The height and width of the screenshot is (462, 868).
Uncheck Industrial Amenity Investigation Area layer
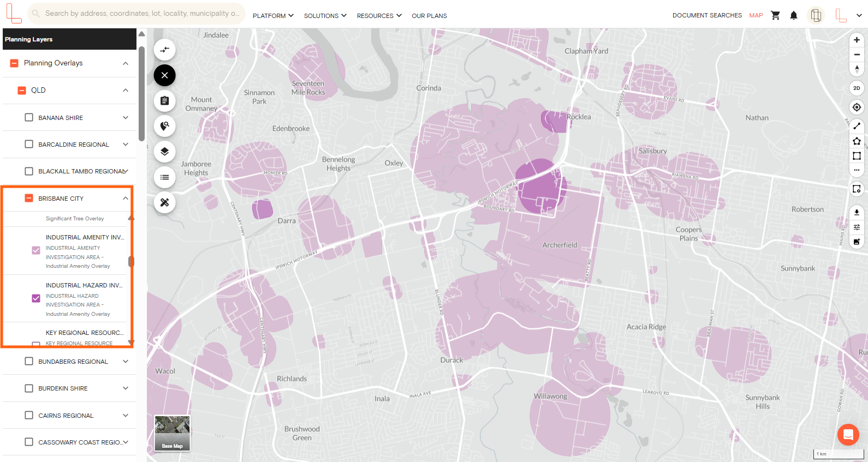pos(36,250)
